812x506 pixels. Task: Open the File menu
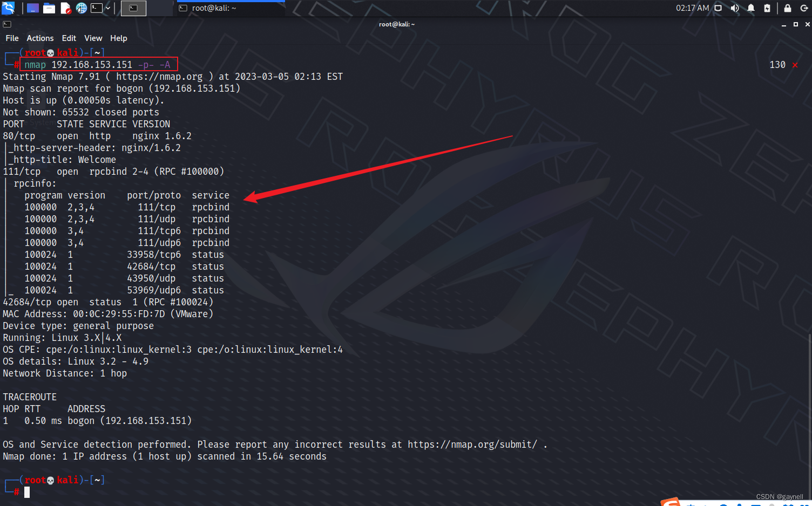pos(12,38)
